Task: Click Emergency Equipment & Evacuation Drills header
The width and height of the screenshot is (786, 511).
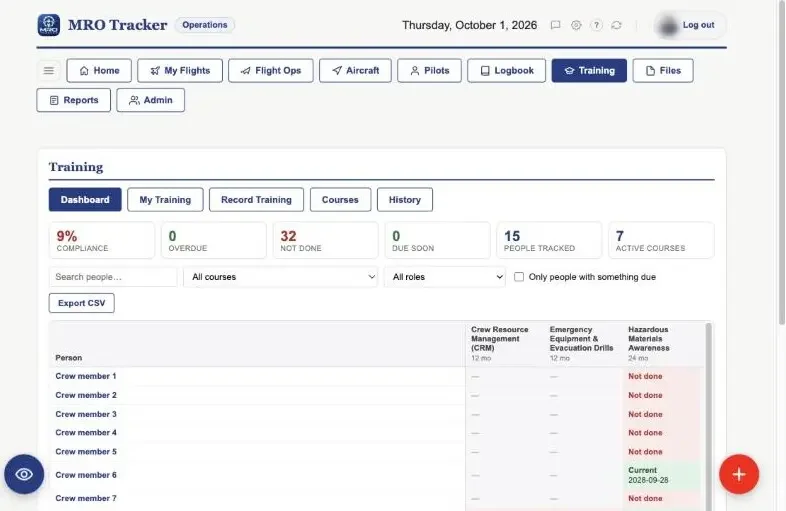Action: (583, 344)
